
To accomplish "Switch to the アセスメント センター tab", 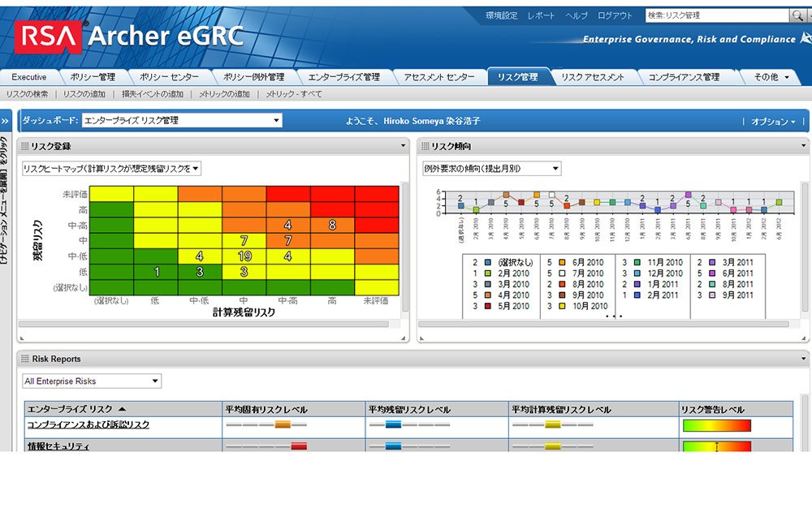I will [x=439, y=77].
